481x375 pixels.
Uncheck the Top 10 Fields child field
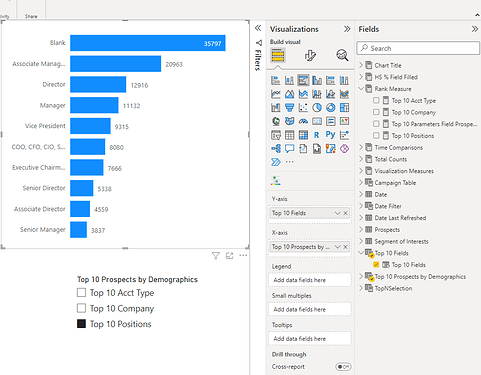(x=376, y=265)
